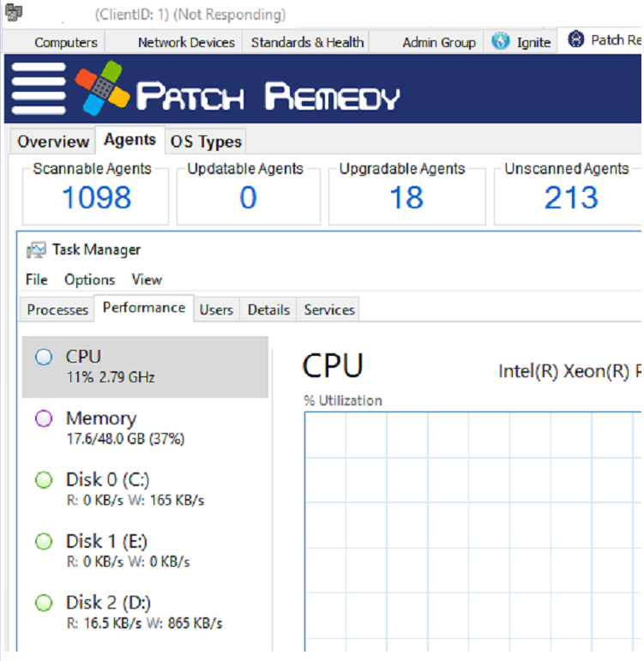Viewport: 644px width, 661px height.
Task: Click the Patch Remedy tab icon
Action: click(x=576, y=39)
